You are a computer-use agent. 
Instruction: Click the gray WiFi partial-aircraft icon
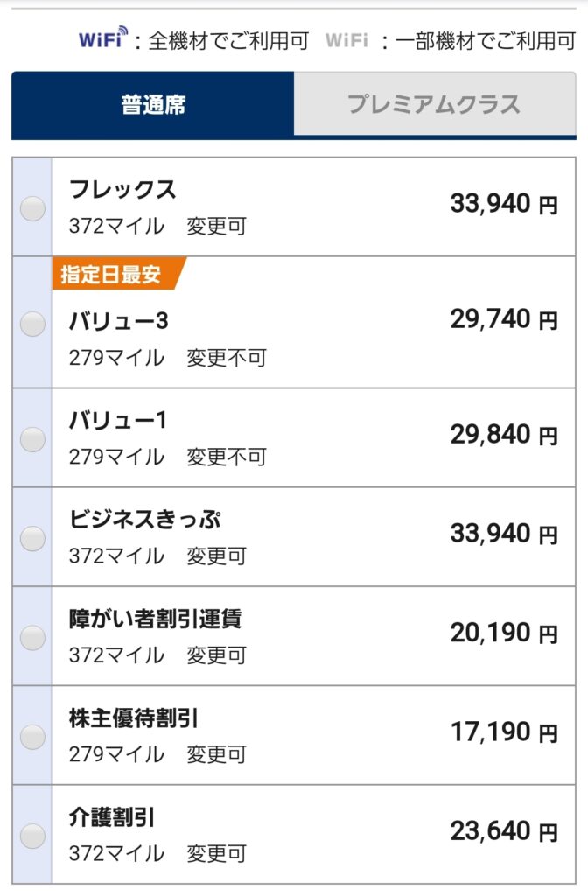click(346, 40)
